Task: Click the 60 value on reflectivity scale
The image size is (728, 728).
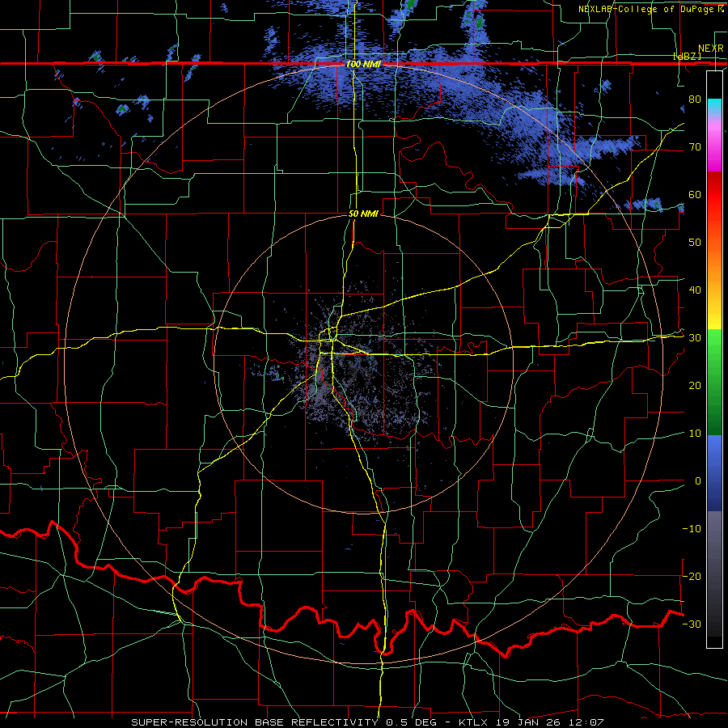Action: point(695,194)
